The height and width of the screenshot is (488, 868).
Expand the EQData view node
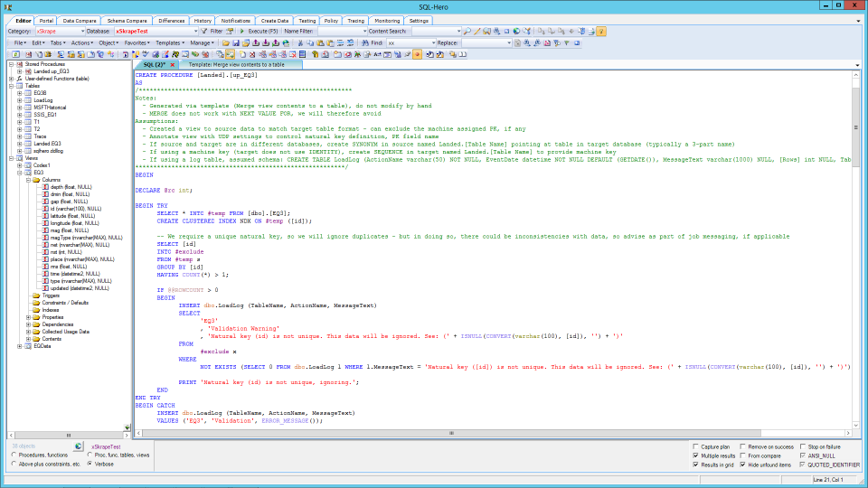[19, 346]
